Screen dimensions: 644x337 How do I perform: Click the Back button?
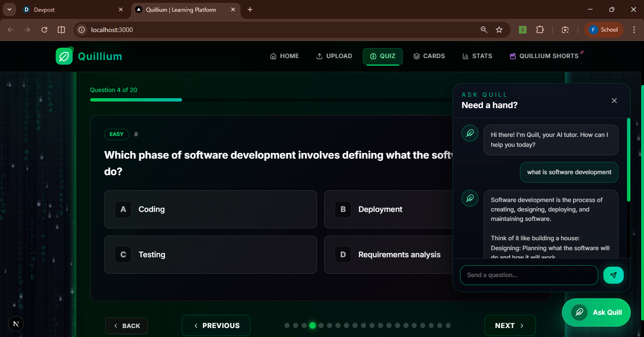pos(126,326)
